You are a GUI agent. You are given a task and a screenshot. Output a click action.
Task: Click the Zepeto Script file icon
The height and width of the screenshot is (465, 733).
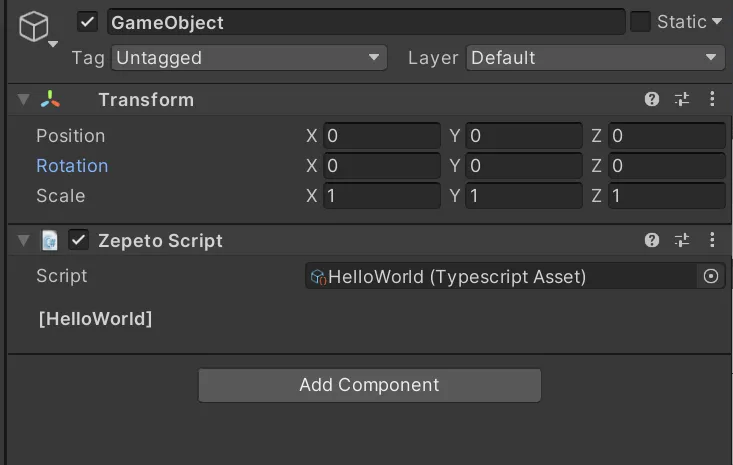[x=50, y=241]
